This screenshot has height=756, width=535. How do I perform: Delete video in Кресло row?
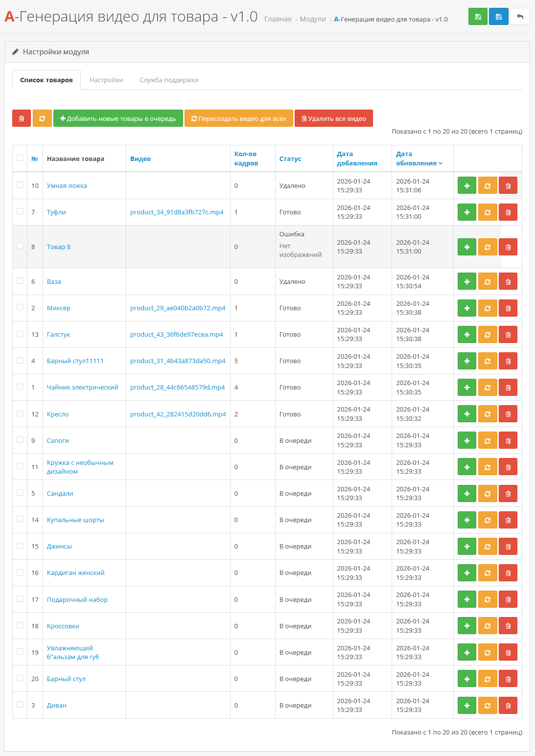[x=508, y=414]
